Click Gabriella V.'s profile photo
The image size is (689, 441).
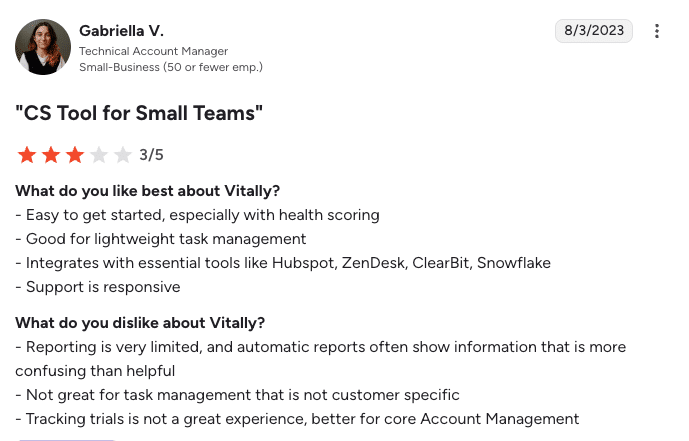coord(43,47)
